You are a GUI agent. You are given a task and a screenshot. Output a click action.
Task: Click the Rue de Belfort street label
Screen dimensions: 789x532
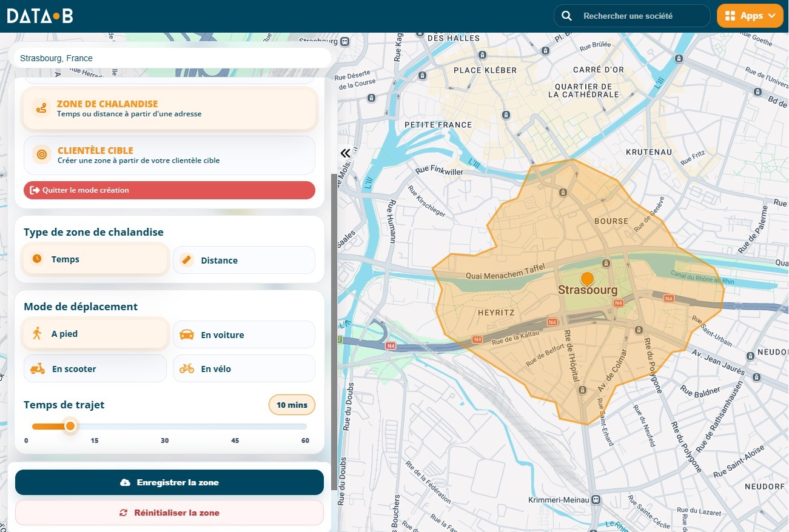pyautogui.click(x=545, y=356)
